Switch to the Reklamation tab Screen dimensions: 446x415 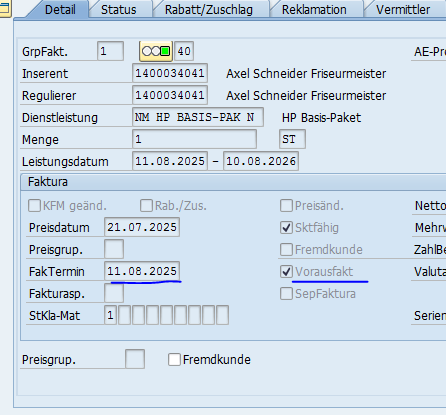pos(314,10)
